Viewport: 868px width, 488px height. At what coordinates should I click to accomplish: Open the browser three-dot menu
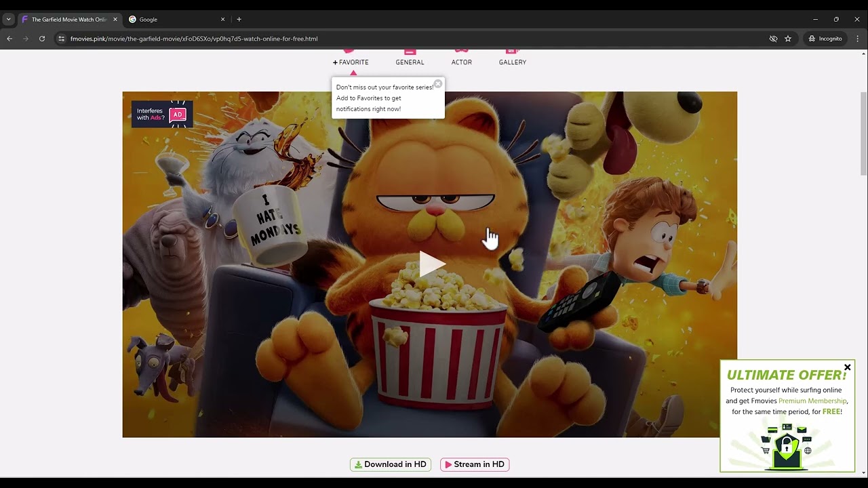coord(858,39)
